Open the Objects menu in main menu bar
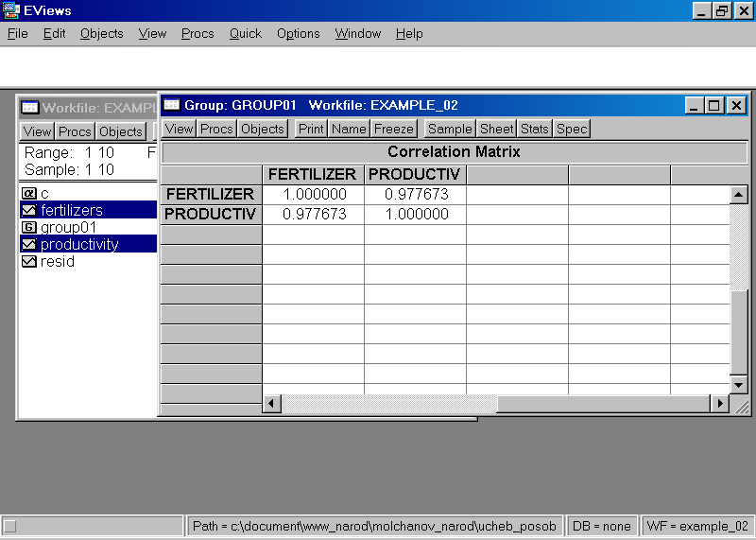 (x=102, y=34)
